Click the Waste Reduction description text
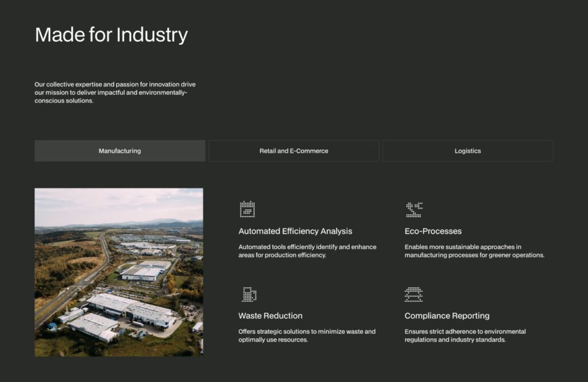The width and height of the screenshot is (588, 382). pyautogui.click(x=306, y=335)
